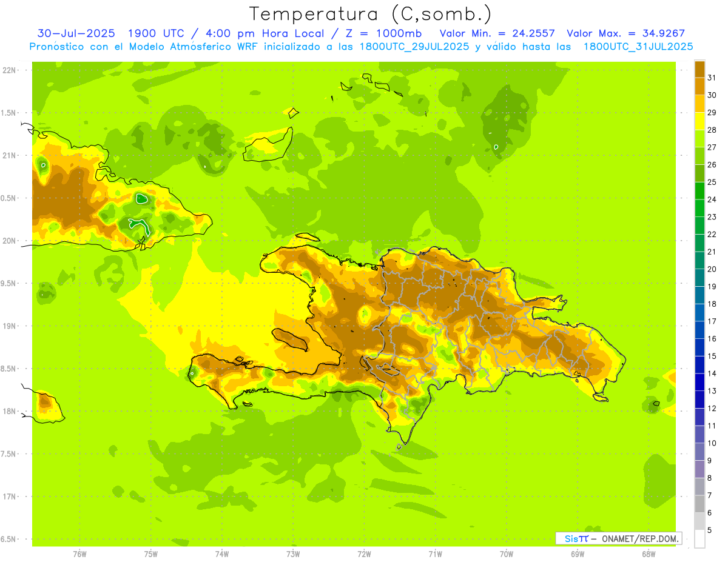Pick the legend swatch between 27 and 28

pyautogui.click(x=699, y=138)
